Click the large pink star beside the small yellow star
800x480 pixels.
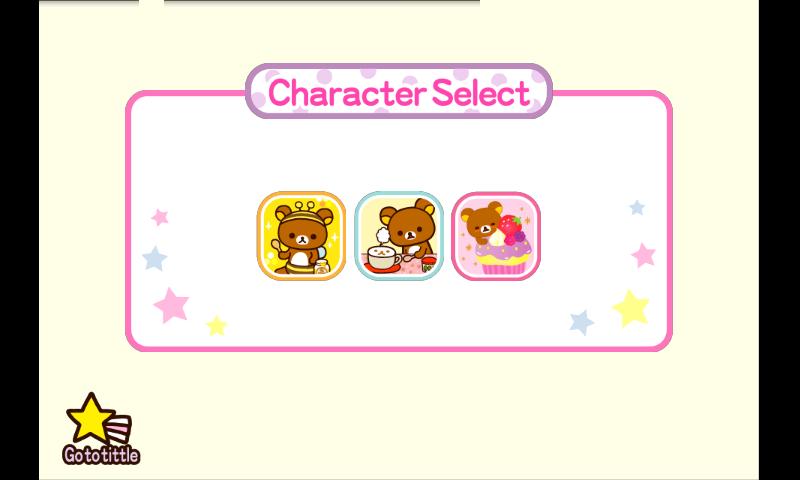click(x=171, y=305)
